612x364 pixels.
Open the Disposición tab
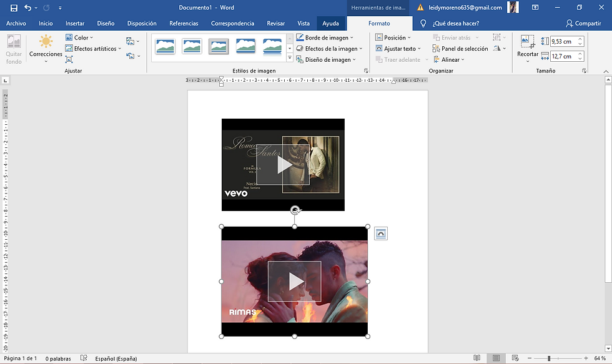[x=142, y=23]
